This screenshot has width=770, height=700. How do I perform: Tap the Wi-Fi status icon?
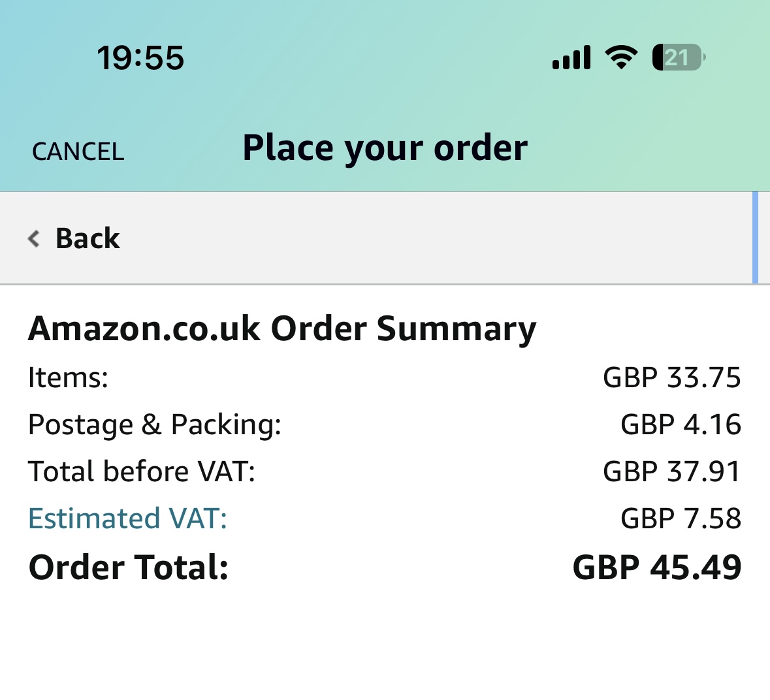[621, 57]
